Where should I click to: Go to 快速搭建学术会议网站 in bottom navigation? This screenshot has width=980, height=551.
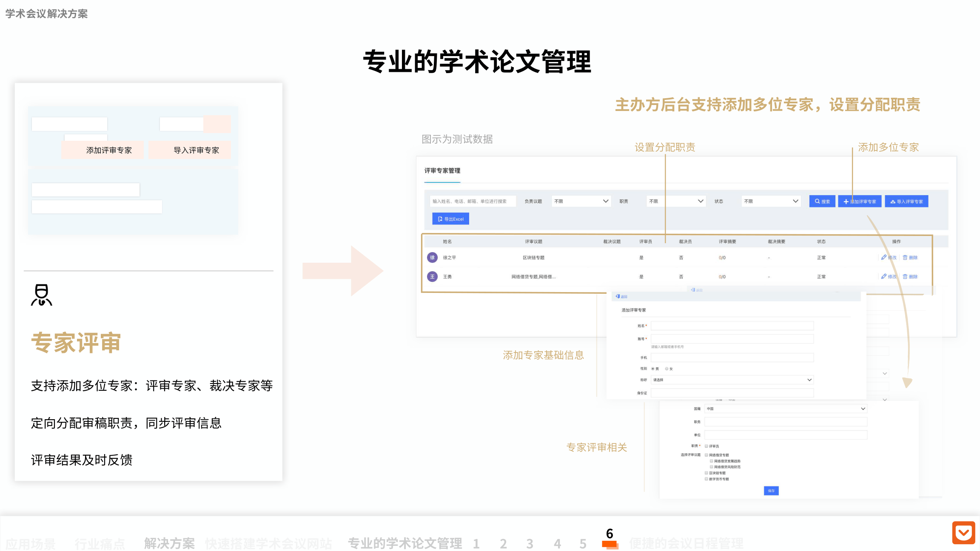(268, 543)
